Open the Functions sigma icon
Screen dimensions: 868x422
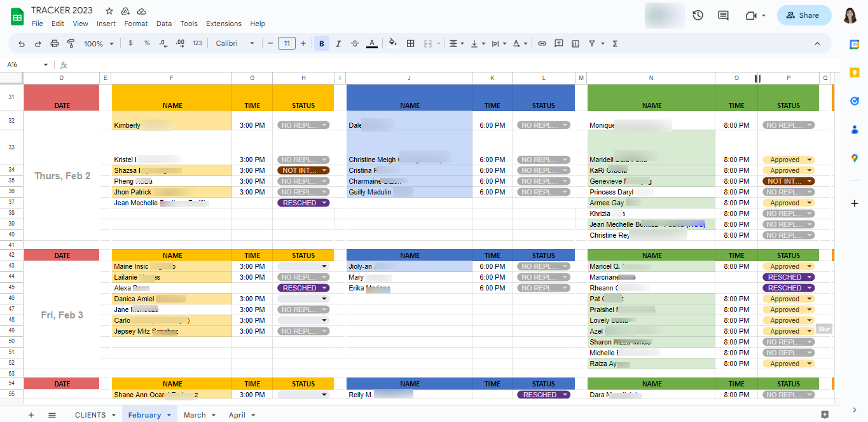615,44
